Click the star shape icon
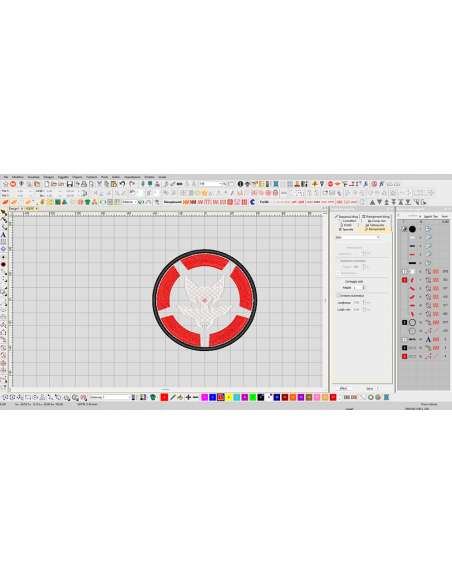 [73, 202]
